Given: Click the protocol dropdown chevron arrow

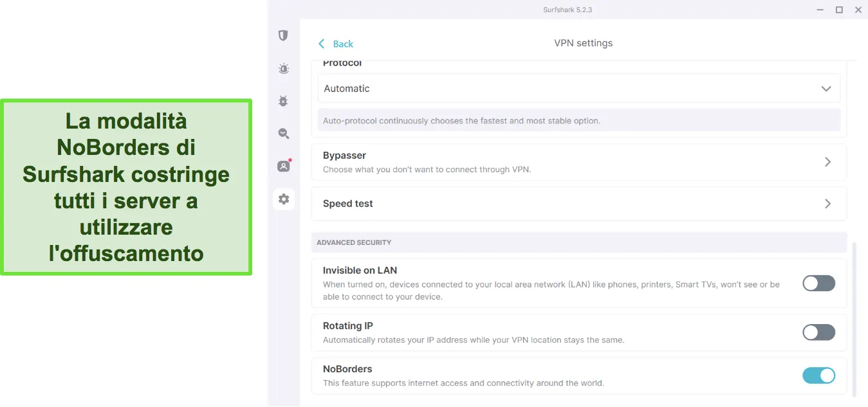Looking at the screenshot, I should (x=826, y=89).
